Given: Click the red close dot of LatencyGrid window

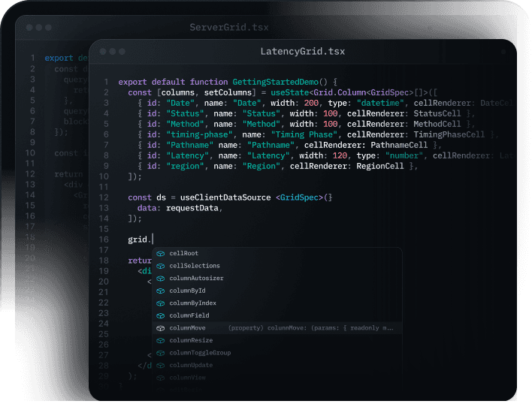Looking at the screenshot, I should coord(103,52).
